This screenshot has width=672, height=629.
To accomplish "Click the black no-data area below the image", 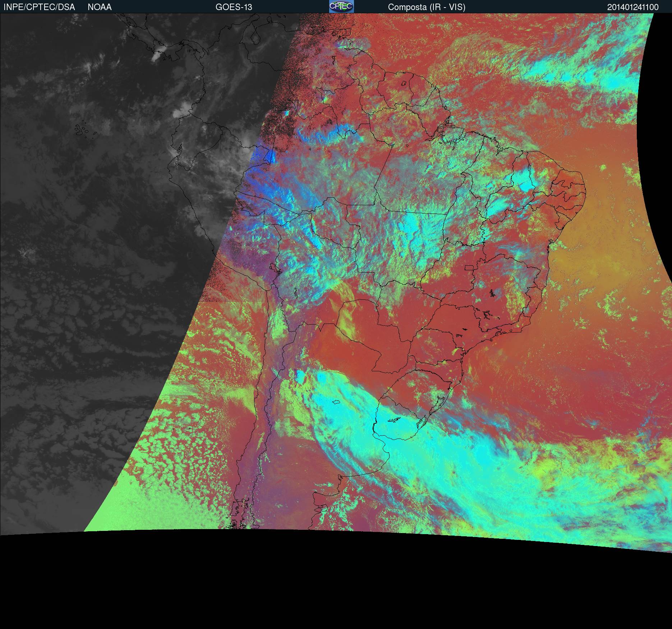I will tap(323, 593).
